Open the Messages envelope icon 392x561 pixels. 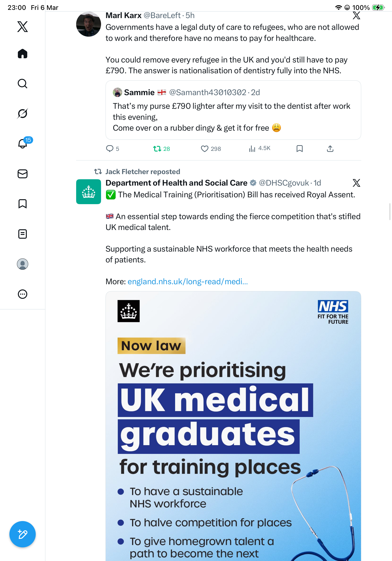(x=23, y=174)
